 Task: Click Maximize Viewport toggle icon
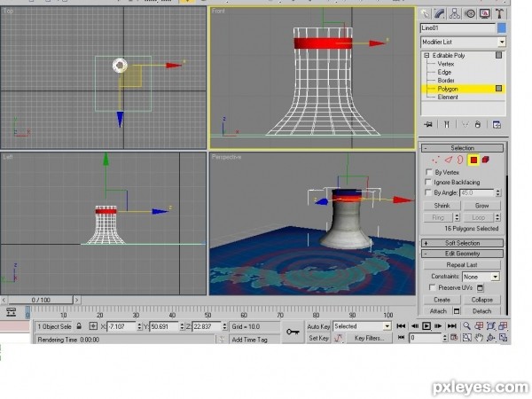tap(503, 338)
